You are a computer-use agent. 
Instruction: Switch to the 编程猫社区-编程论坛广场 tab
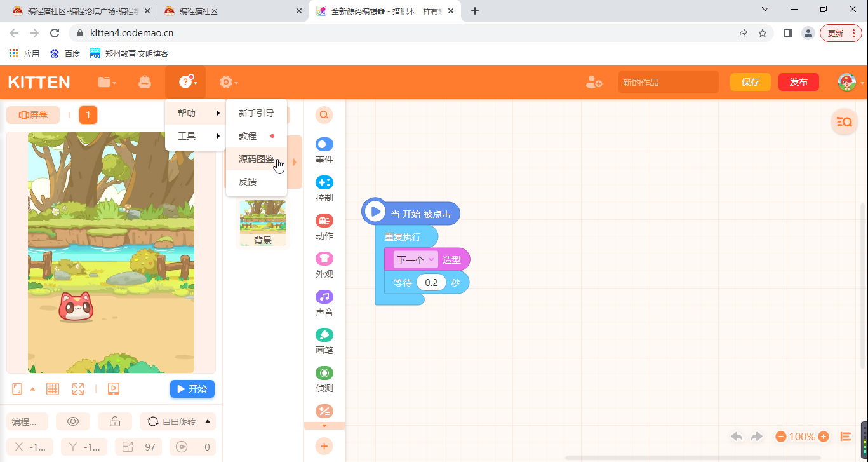[x=80, y=11]
